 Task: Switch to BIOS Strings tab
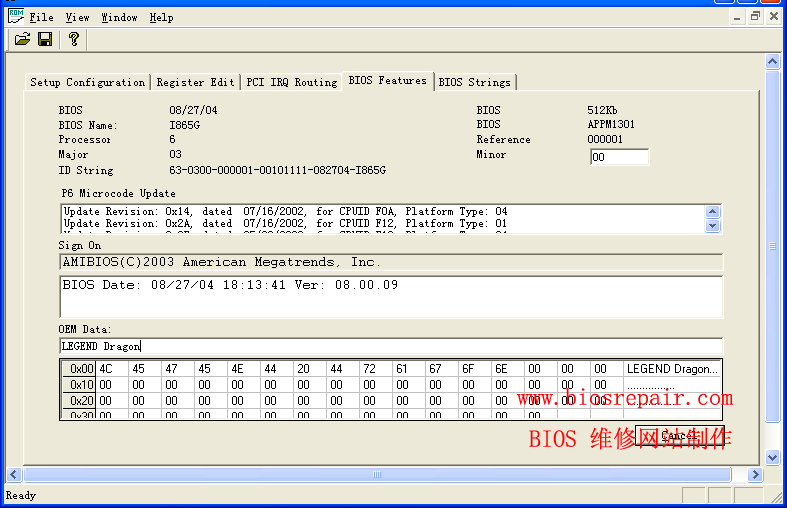(475, 82)
